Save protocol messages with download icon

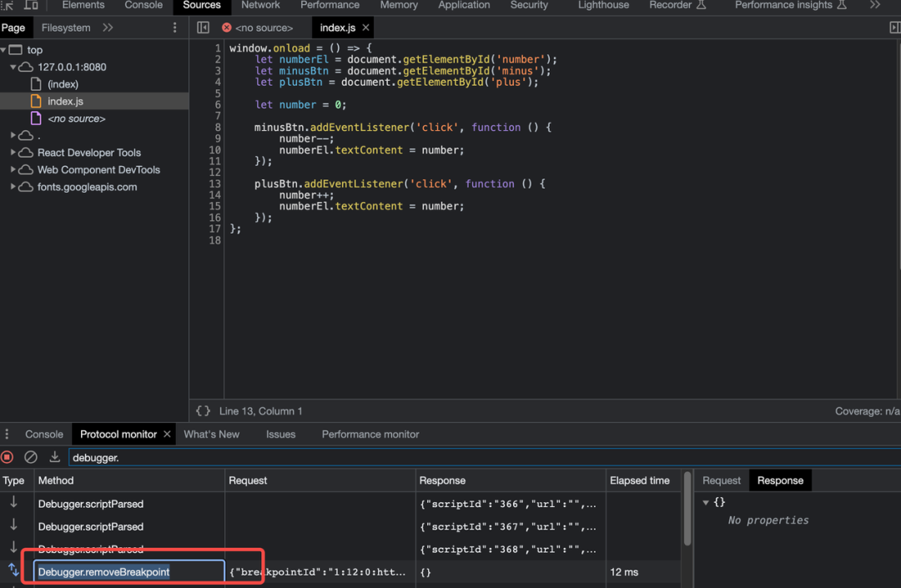(54, 457)
